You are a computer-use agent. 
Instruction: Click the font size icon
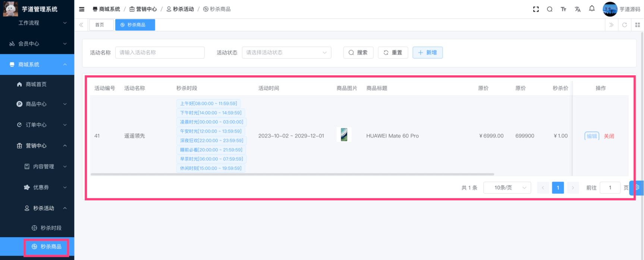click(x=563, y=9)
